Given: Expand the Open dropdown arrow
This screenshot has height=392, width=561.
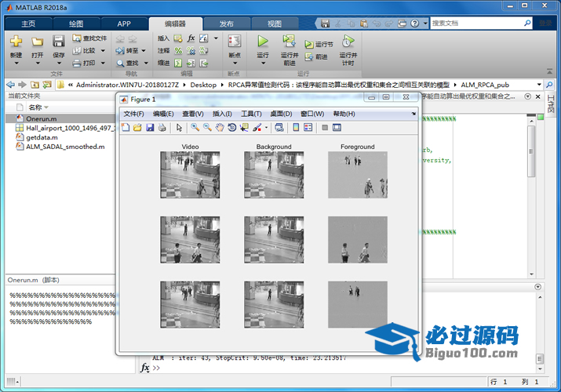Looking at the screenshot, I should click(x=38, y=64).
